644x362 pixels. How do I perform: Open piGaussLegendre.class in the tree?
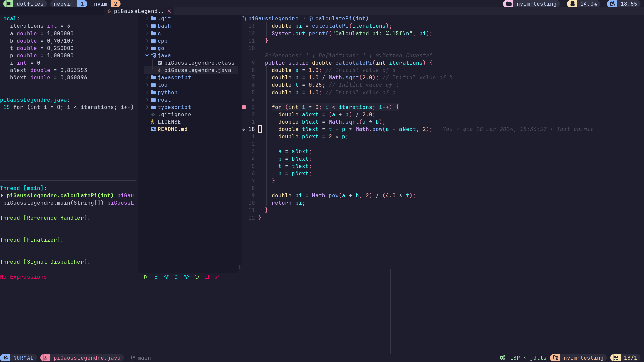coord(199,63)
